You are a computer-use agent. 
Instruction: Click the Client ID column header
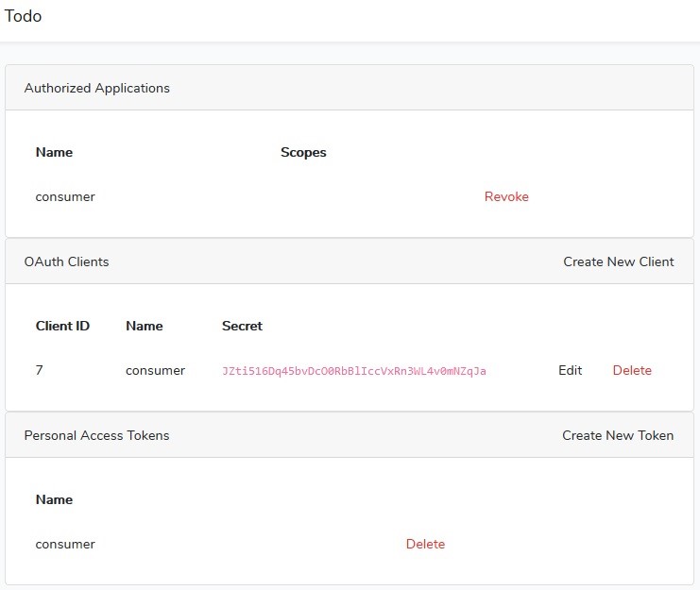pyautogui.click(x=62, y=326)
